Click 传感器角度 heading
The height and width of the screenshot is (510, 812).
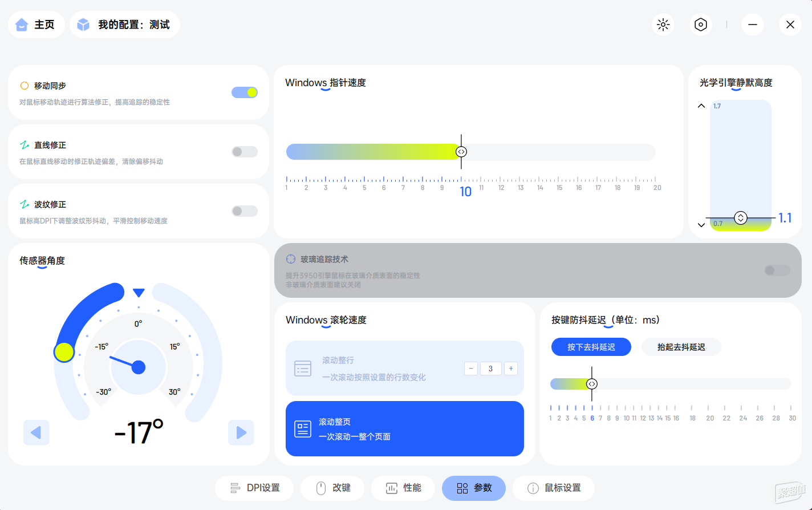click(x=42, y=261)
